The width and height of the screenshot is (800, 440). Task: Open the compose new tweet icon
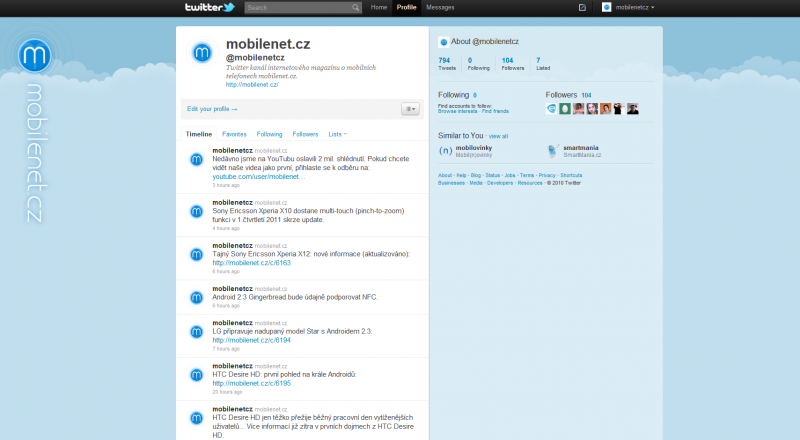[x=583, y=7]
